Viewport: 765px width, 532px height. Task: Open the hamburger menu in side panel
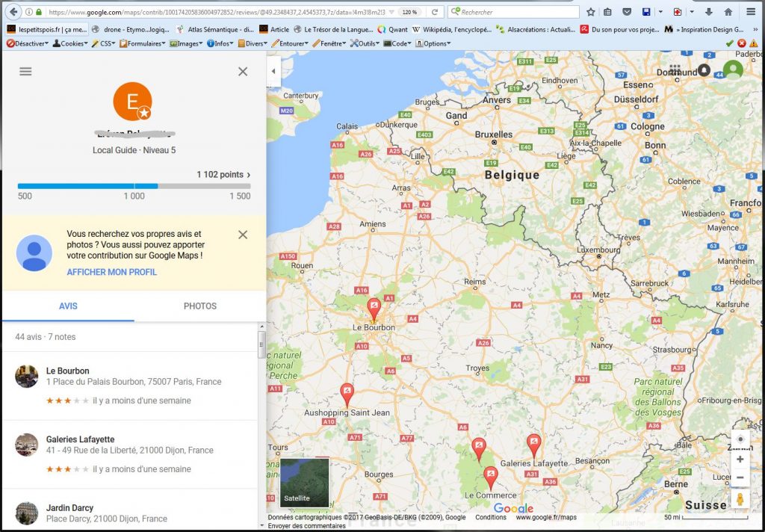tap(25, 72)
